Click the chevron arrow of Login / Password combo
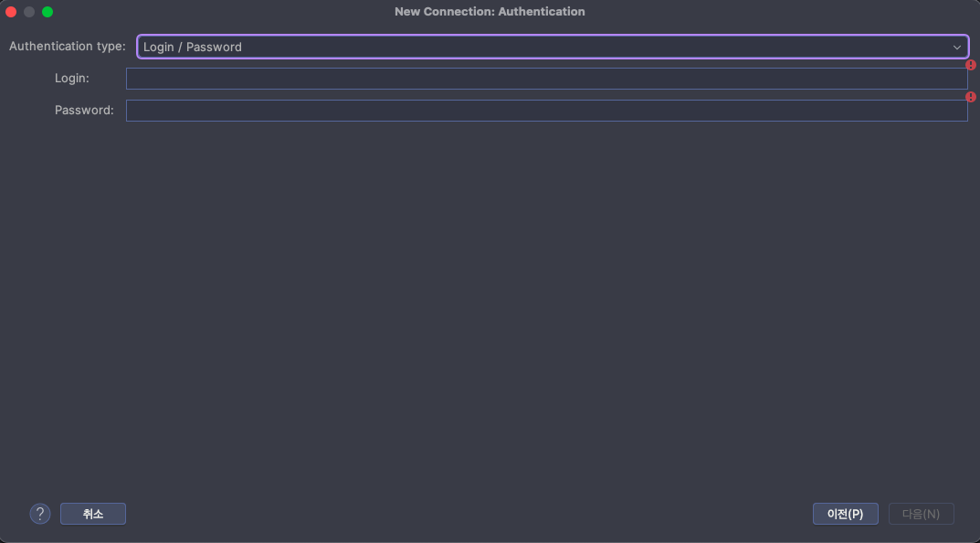The width and height of the screenshot is (980, 543). (x=957, y=48)
